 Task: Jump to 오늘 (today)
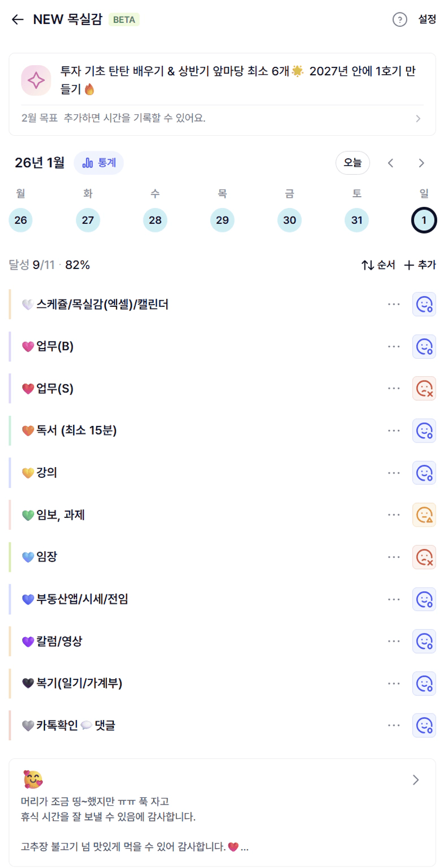click(352, 163)
